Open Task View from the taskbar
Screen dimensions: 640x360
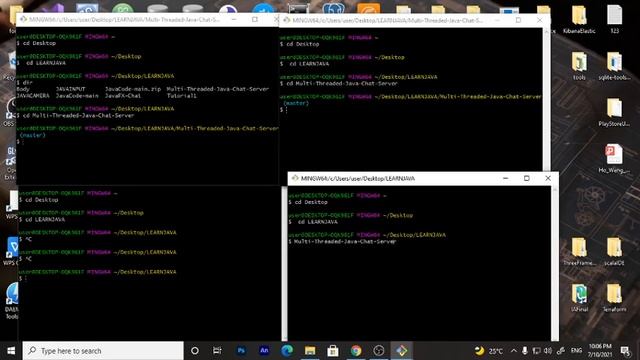217,351
